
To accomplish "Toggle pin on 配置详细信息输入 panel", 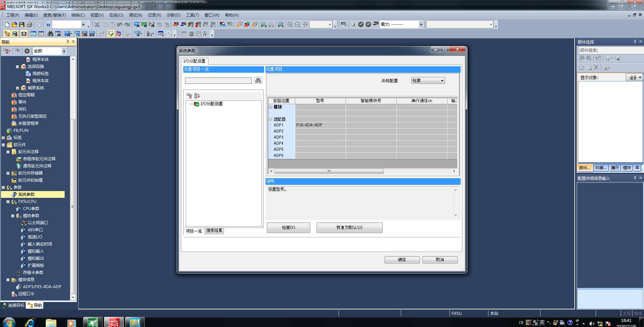I will [635, 178].
